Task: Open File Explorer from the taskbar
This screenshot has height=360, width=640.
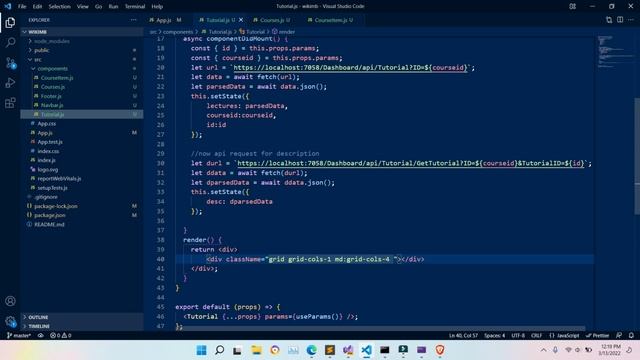Action: point(256,350)
